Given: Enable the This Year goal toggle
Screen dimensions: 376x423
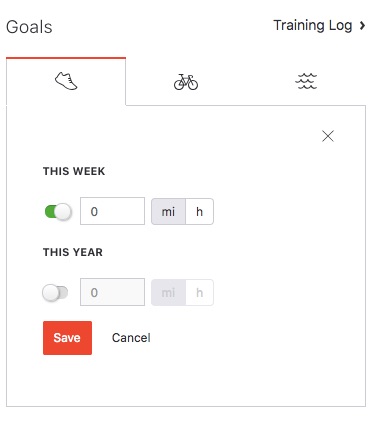Looking at the screenshot, I should pos(55,293).
